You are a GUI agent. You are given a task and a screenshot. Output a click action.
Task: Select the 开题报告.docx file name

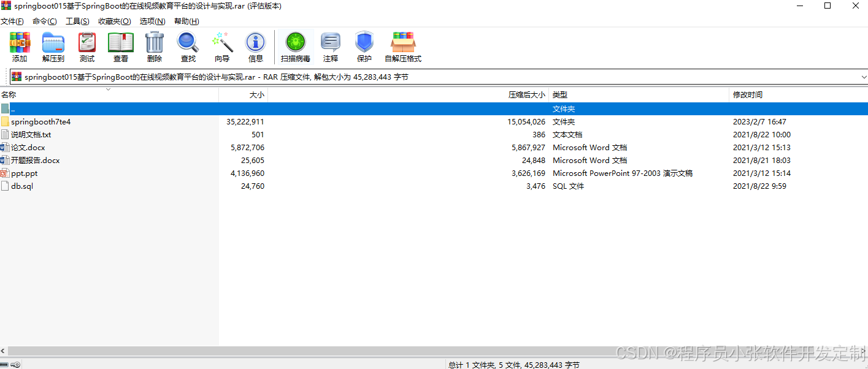point(36,160)
